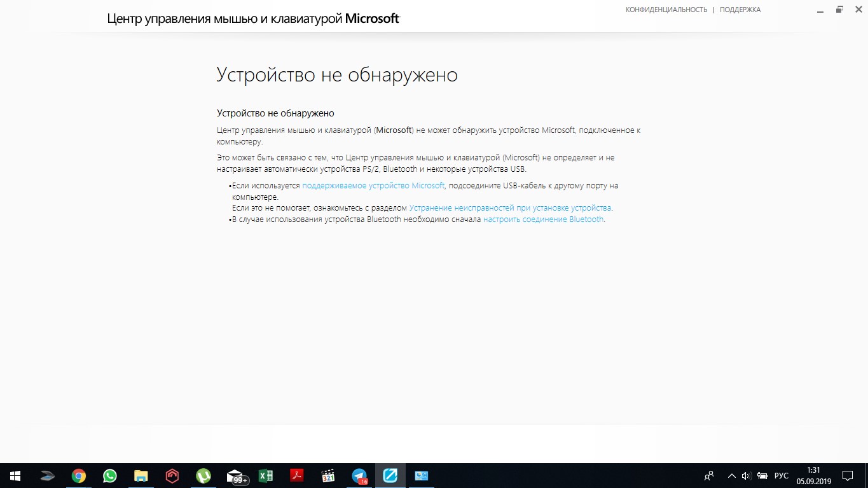Screen dimensions: 868x488
Task: Click the 'настроить соединение Bluetooth' link
Action: click(543, 220)
